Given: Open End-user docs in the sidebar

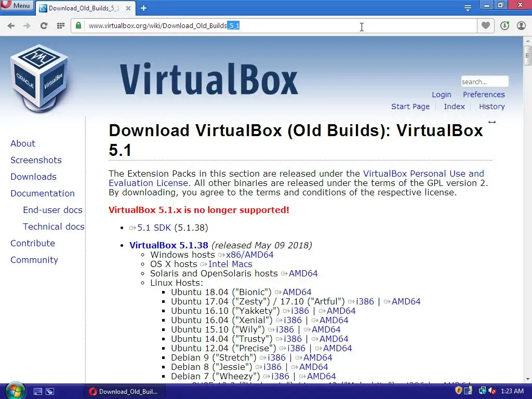Looking at the screenshot, I should 52,210.
